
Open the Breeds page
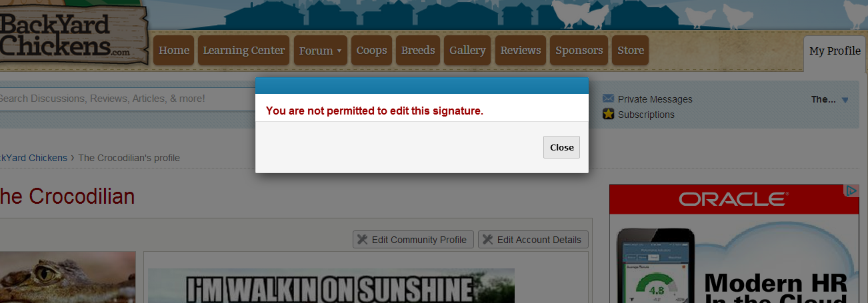[418, 51]
